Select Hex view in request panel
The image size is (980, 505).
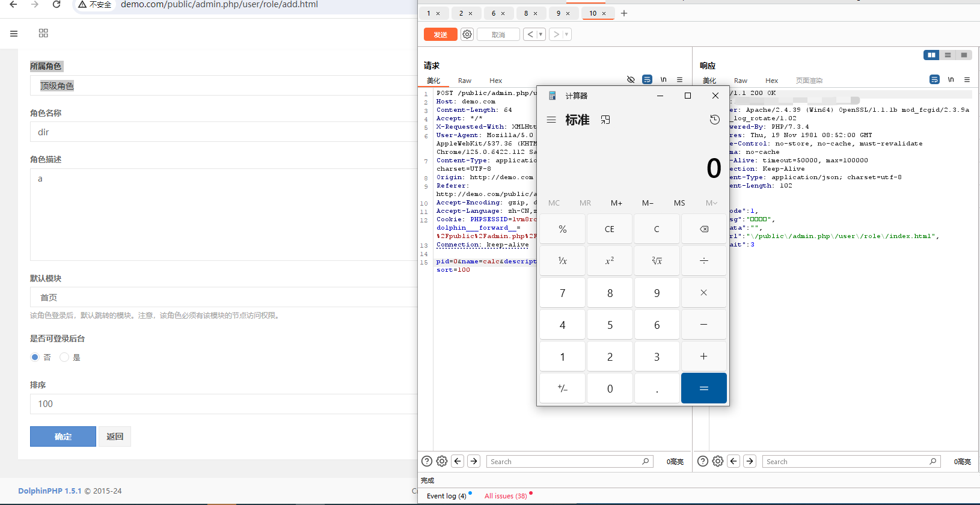click(495, 81)
